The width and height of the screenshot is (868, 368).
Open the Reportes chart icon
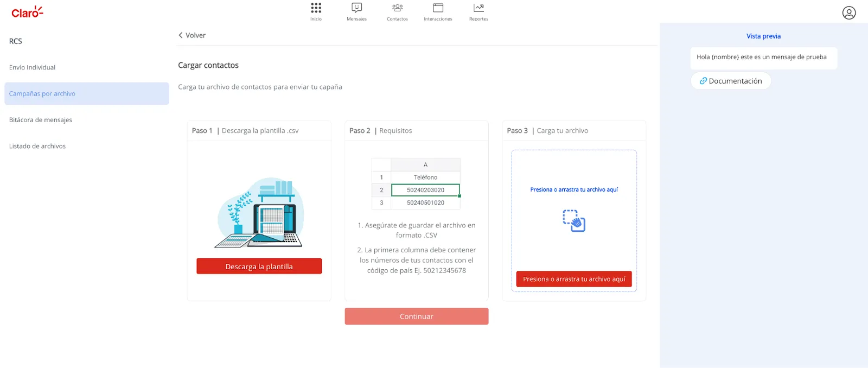tap(478, 8)
